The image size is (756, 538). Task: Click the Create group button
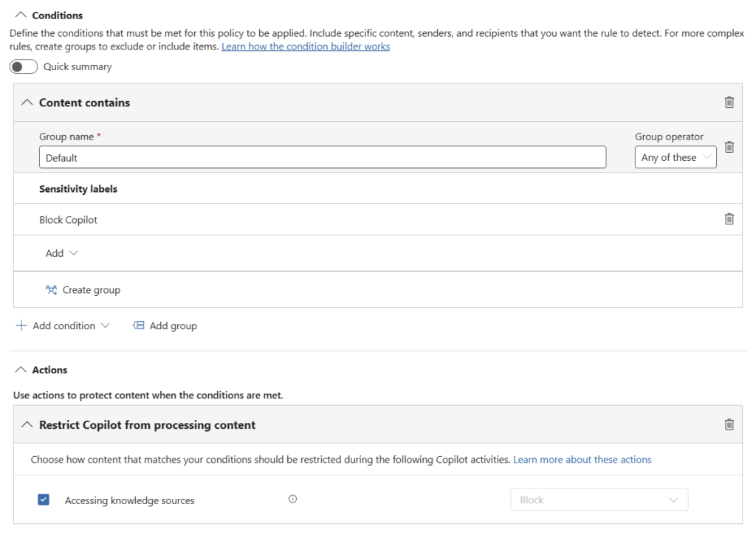point(83,290)
